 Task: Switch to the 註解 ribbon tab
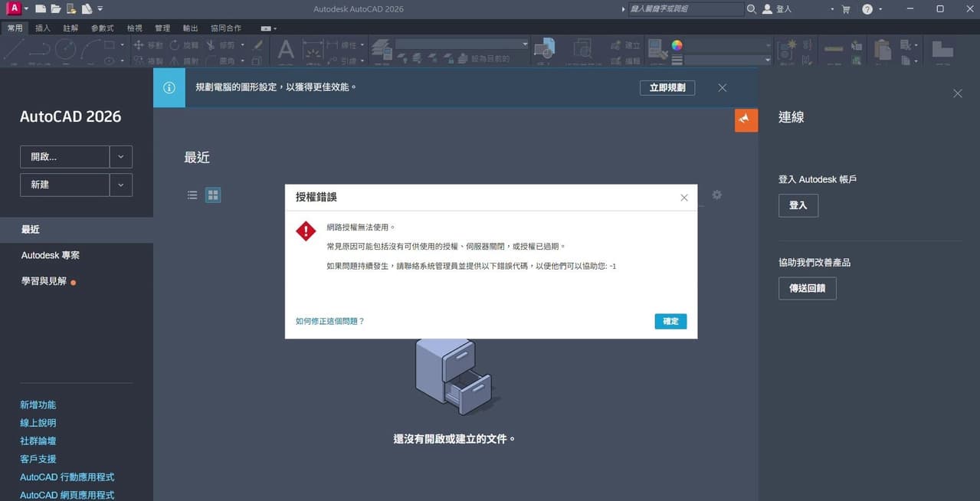pyautogui.click(x=70, y=28)
